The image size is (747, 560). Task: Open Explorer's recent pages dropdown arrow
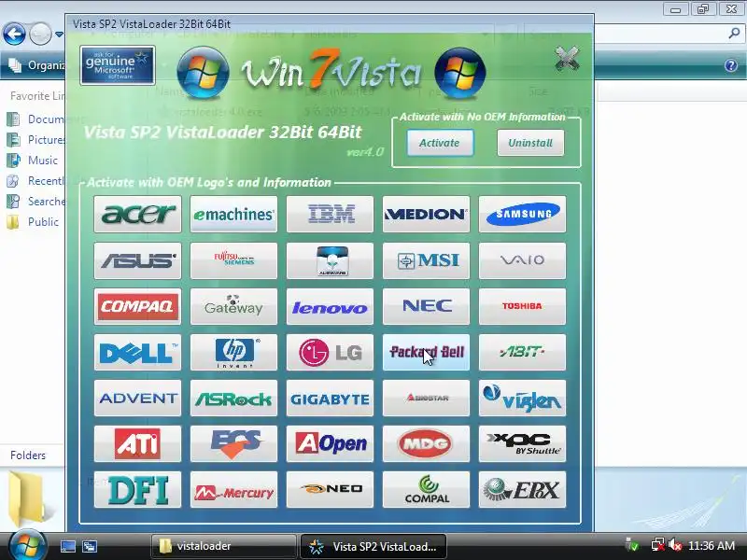tap(59, 35)
